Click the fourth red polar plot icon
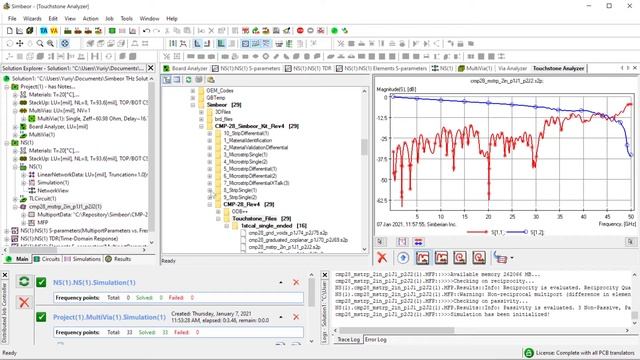Viewport: 640px width, 360px height. [479, 258]
